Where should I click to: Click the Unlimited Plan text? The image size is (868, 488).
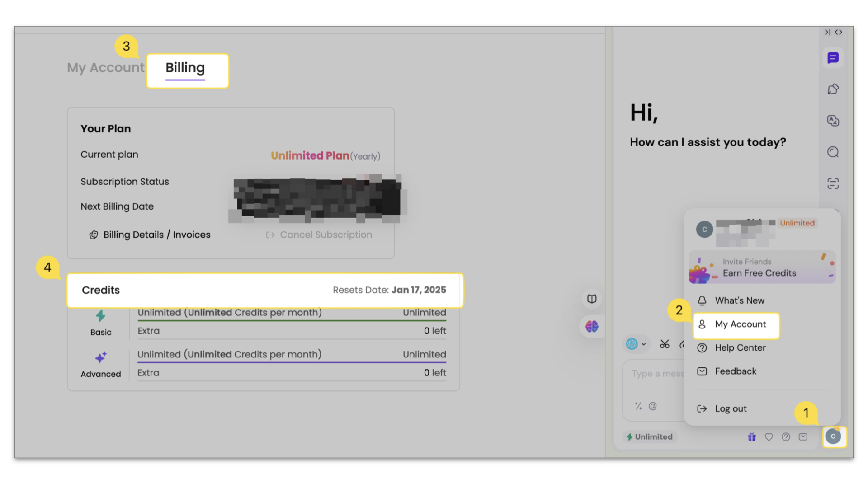(310, 156)
